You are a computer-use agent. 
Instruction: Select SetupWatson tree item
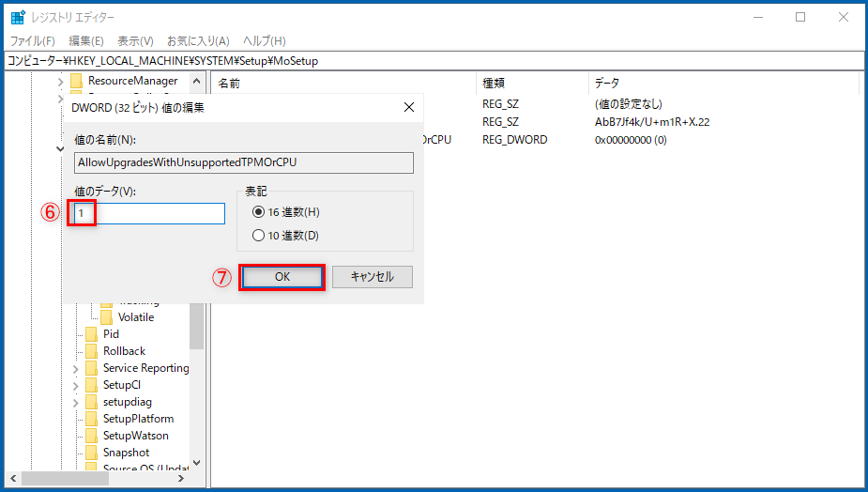pyautogui.click(x=136, y=436)
